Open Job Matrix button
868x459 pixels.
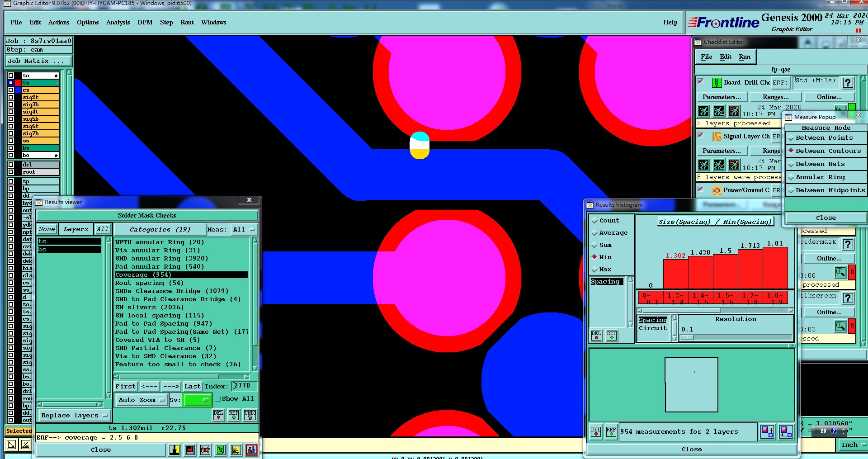click(38, 61)
